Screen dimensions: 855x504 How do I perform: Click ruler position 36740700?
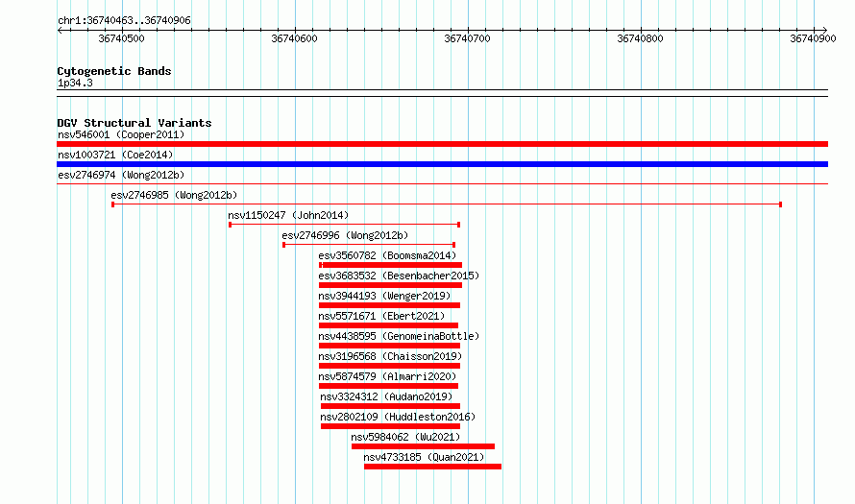tap(467, 38)
